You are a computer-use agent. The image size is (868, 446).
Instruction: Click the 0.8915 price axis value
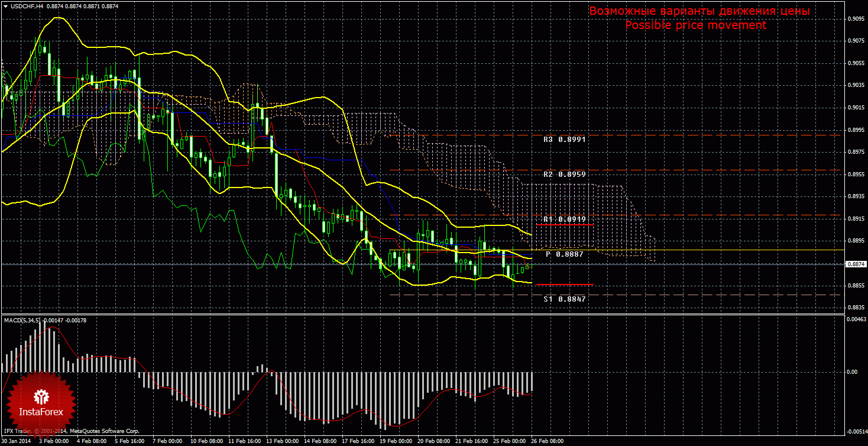click(855, 219)
